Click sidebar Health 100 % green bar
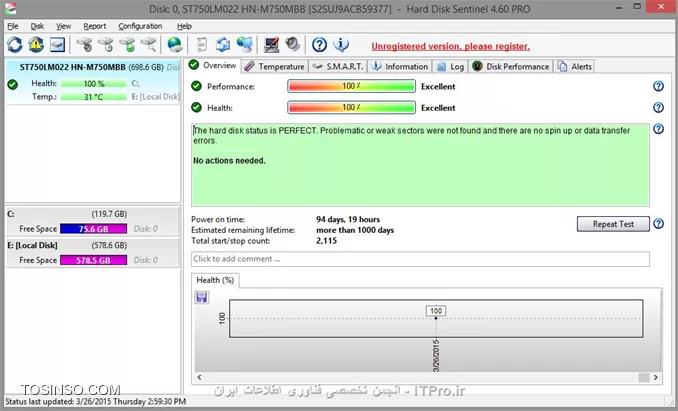The image size is (678, 411). click(x=93, y=83)
